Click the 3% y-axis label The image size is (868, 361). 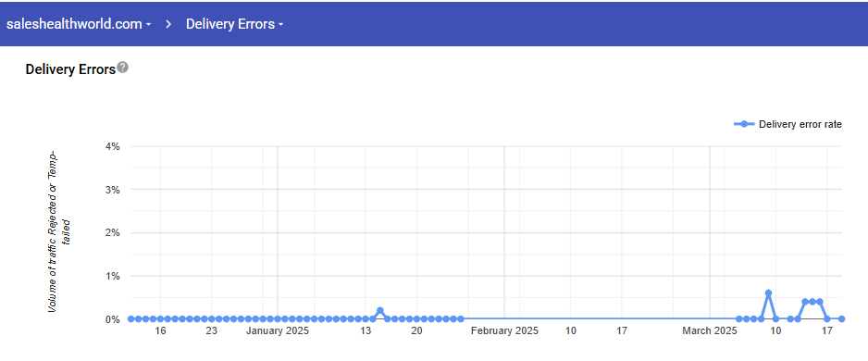pos(113,190)
